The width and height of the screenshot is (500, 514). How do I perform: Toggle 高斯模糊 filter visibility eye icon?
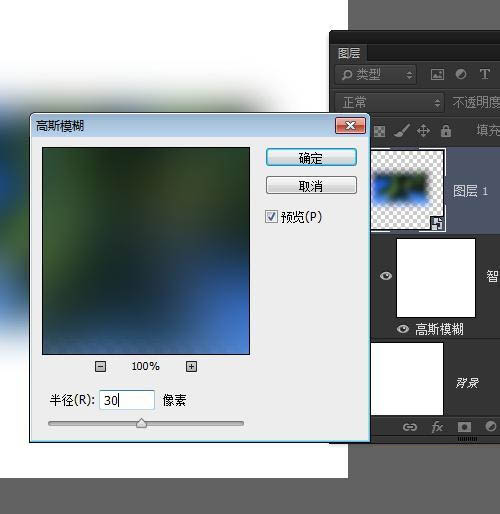click(403, 329)
